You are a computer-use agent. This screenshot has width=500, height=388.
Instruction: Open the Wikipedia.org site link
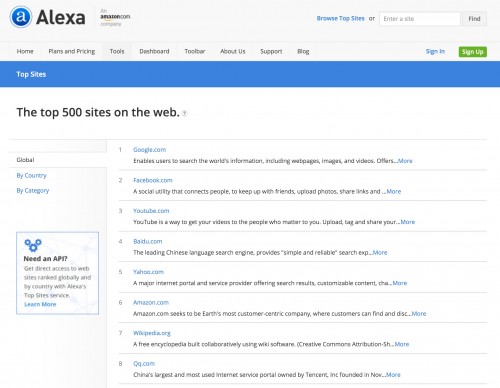pyautogui.click(x=152, y=333)
